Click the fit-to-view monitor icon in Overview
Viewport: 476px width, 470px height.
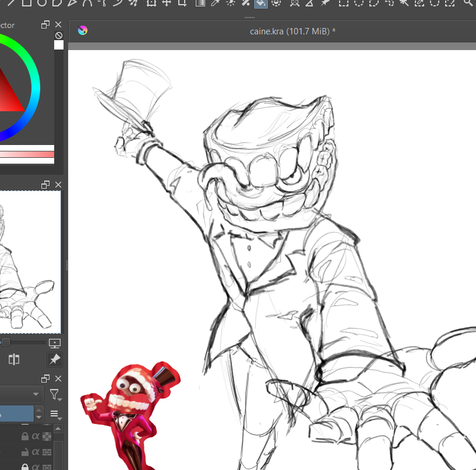(55, 343)
